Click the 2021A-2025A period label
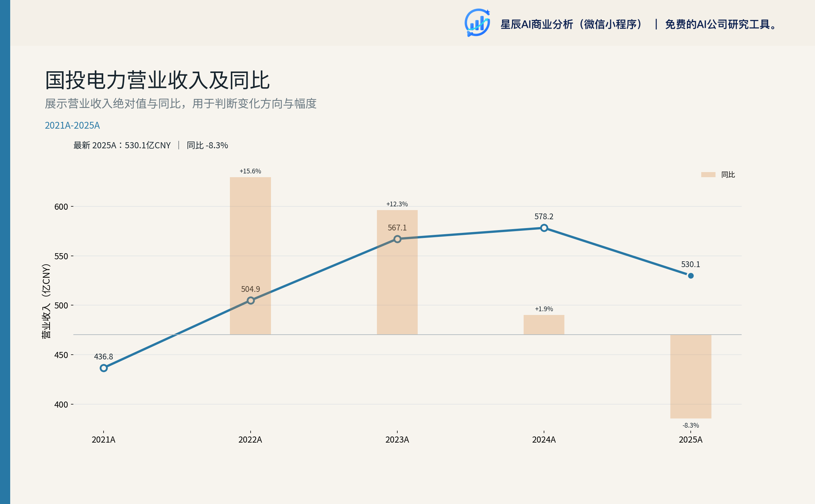The height and width of the screenshot is (504, 815). (72, 126)
